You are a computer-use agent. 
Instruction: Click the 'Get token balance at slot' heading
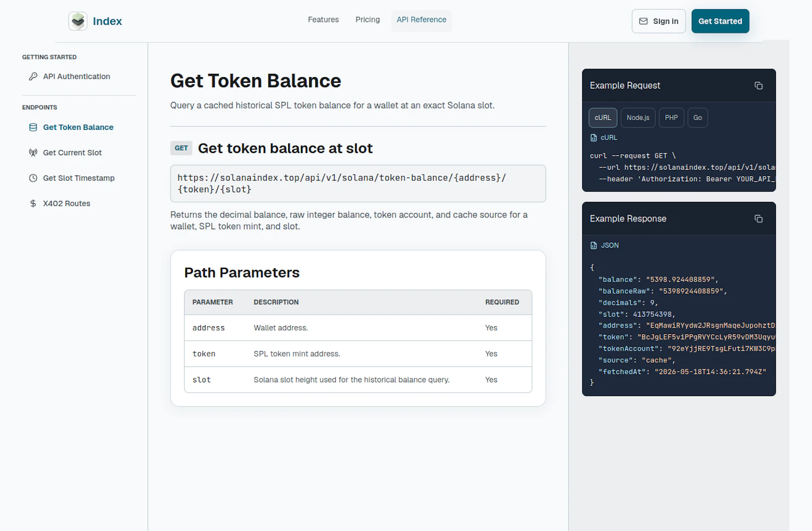pyautogui.click(x=285, y=149)
